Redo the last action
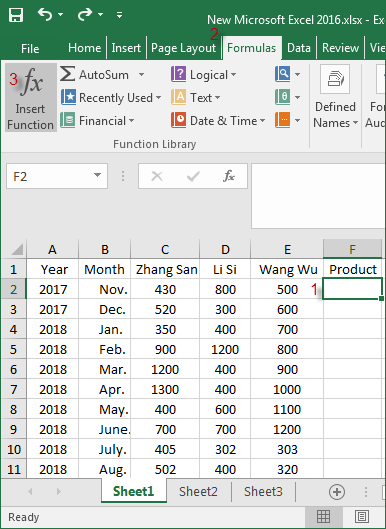Screen dimensions: 386x529 [x=85, y=14]
